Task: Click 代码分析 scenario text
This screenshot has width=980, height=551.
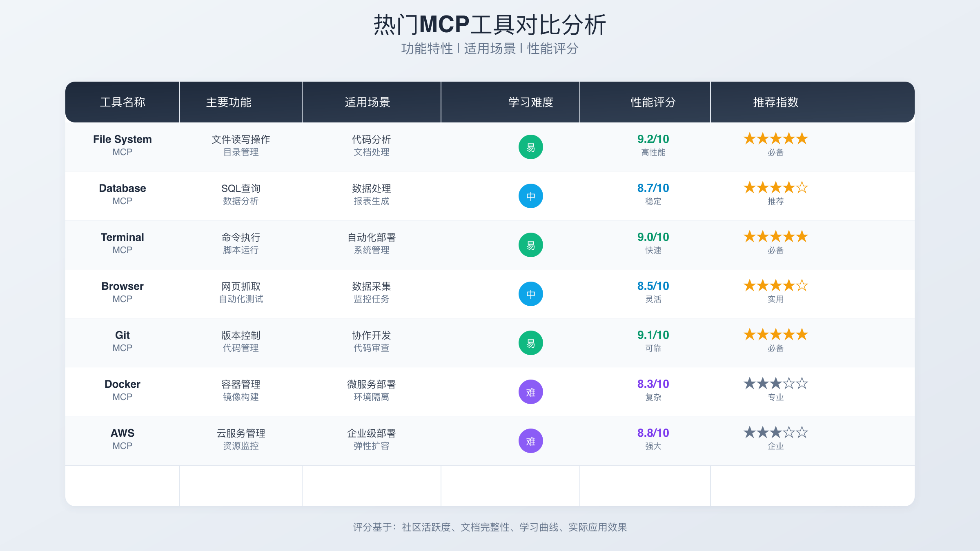Action: click(x=372, y=139)
